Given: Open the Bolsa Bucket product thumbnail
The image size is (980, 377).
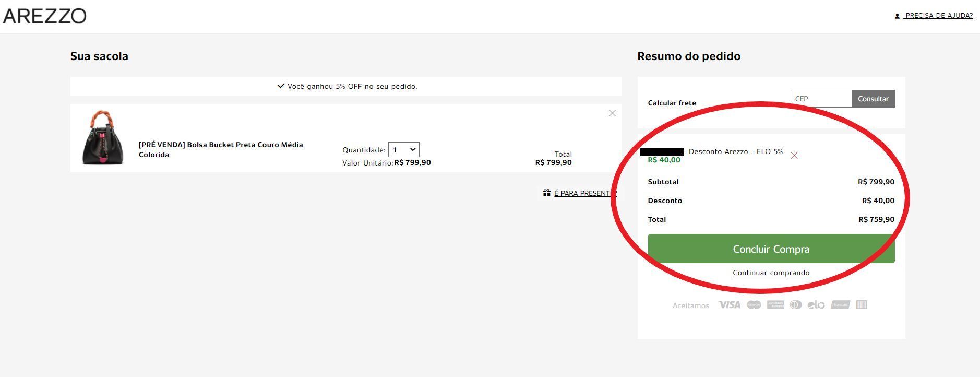Looking at the screenshot, I should point(103,137).
